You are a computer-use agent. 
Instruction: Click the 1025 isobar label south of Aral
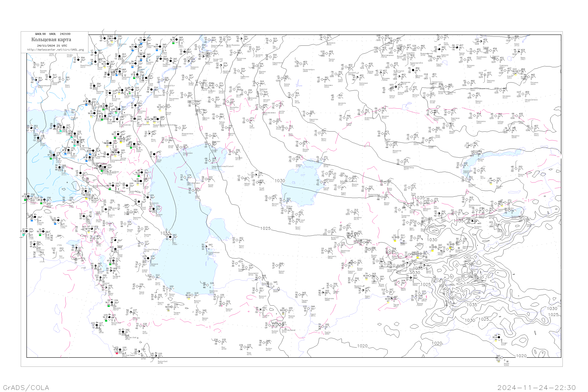[265, 229]
